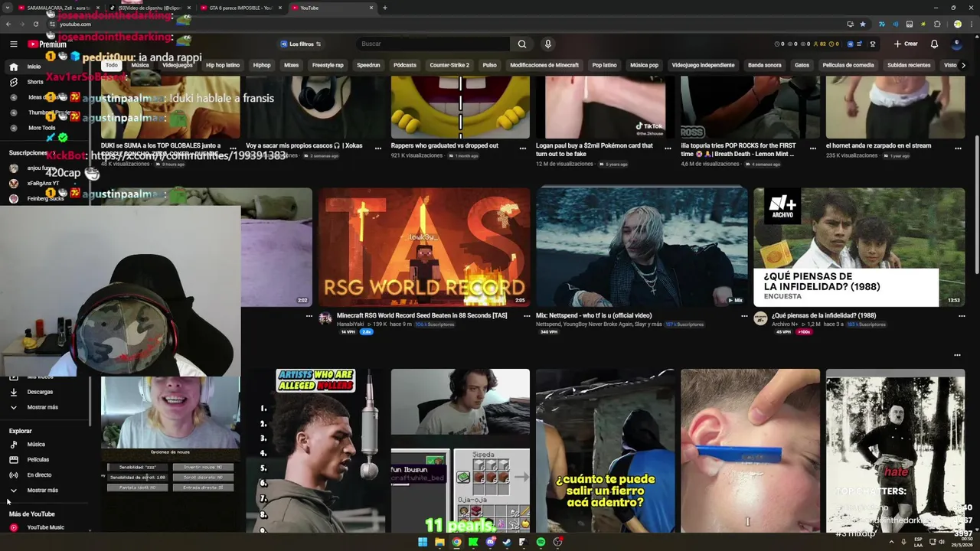Expand Mostrar más below En directo
This screenshot has width=980, height=551.
[x=42, y=491]
